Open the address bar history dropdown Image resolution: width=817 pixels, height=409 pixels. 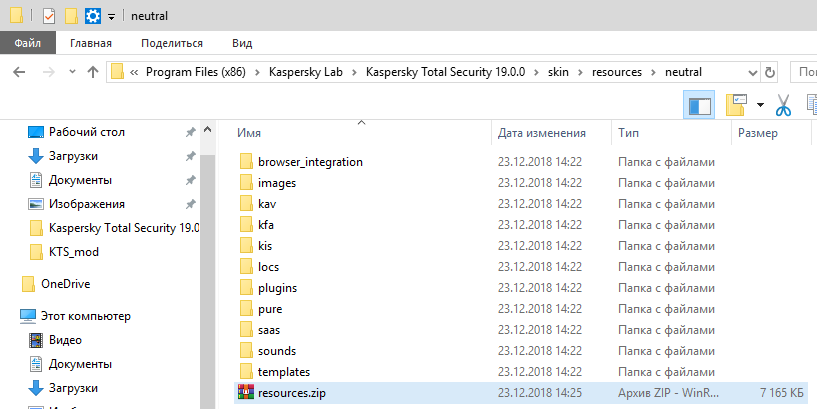click(751, 72)
